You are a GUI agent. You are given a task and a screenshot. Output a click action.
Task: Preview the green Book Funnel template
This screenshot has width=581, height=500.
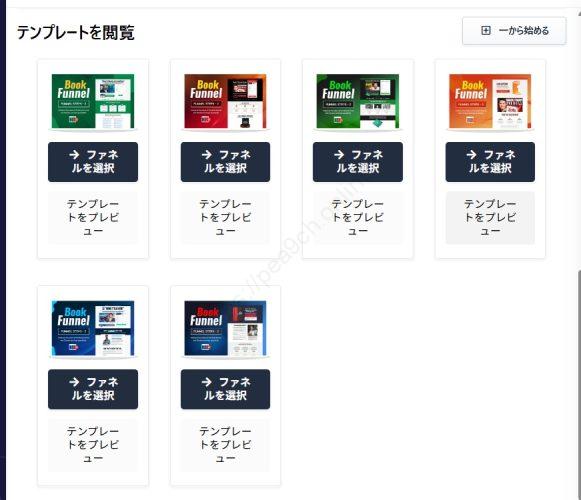click(93, 218)
